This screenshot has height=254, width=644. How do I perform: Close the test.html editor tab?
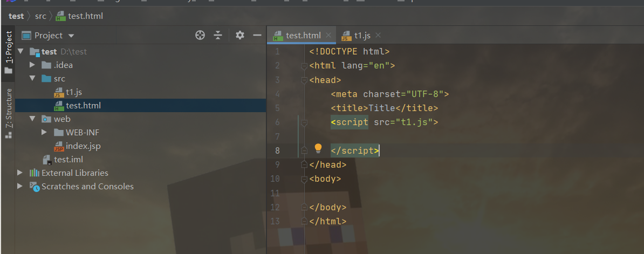coord(328,35)
